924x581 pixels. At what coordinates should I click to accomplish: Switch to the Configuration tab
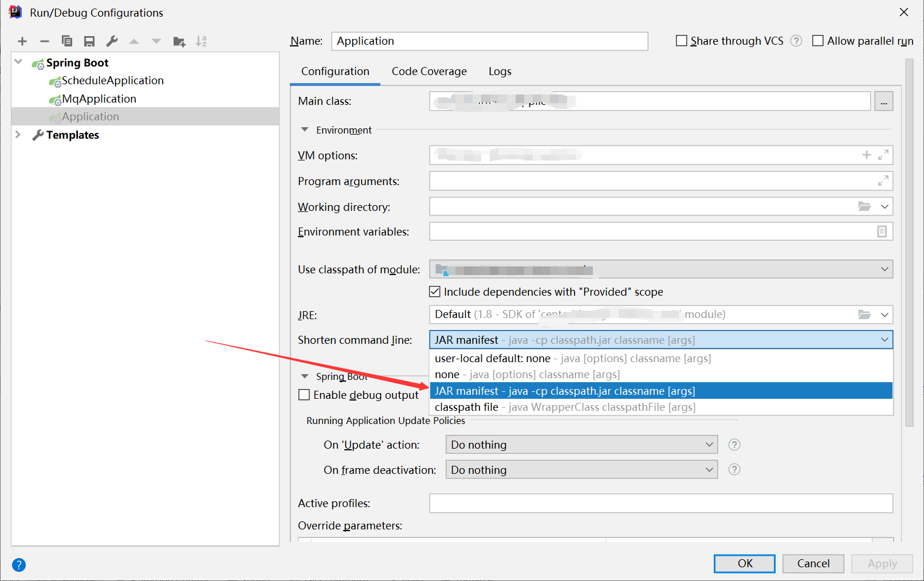tap(335, 72)
